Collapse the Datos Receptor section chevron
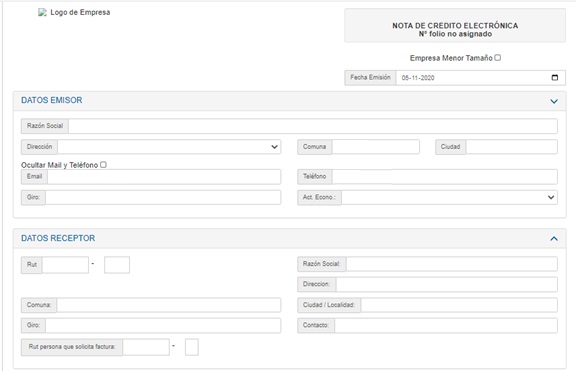The image size is (576, 372). [x=554, y=239]
